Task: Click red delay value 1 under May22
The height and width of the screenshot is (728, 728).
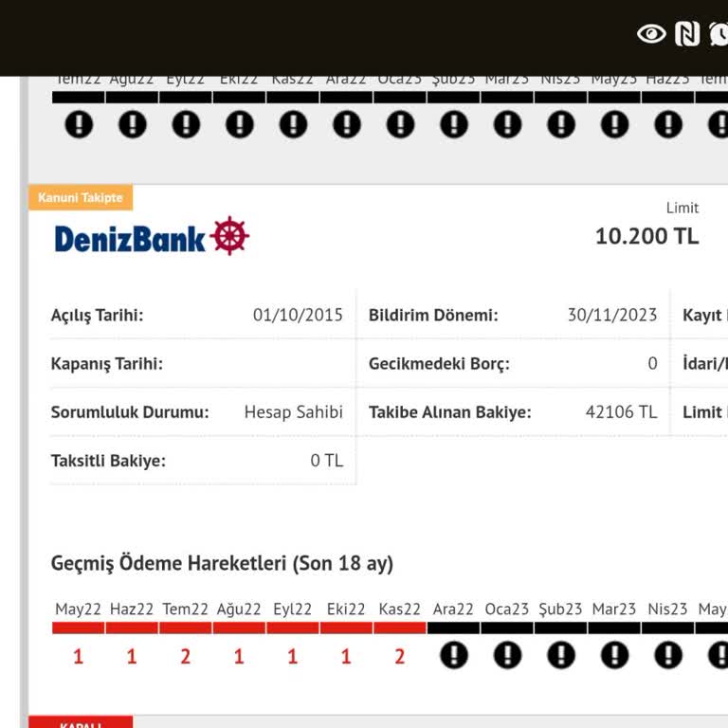Action: coord(79,657)
